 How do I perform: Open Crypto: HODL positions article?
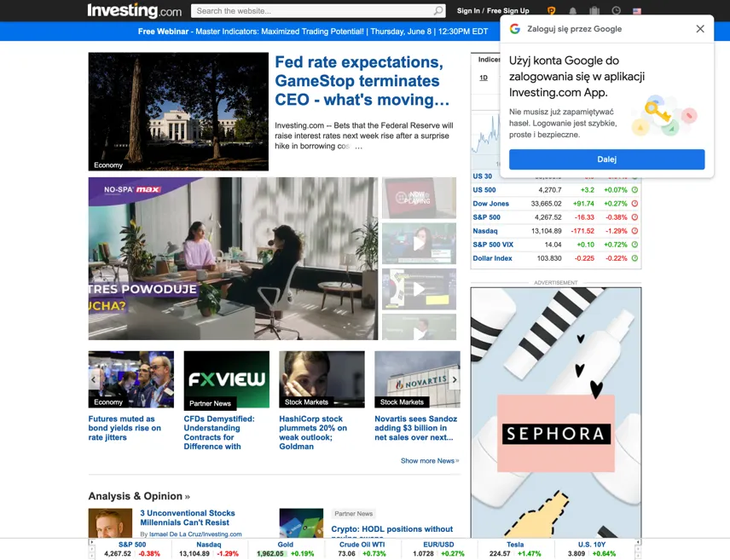[x=392, y=529]
